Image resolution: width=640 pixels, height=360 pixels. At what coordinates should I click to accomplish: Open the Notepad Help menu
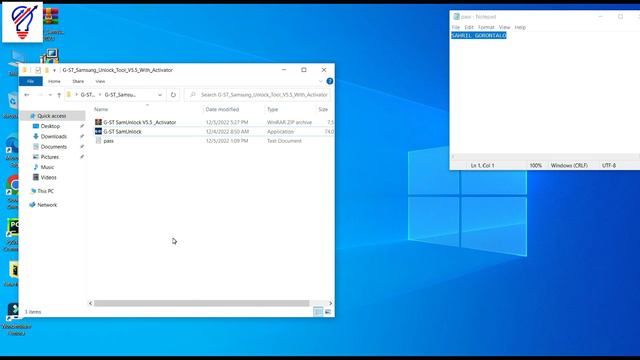tap(520, 27)
